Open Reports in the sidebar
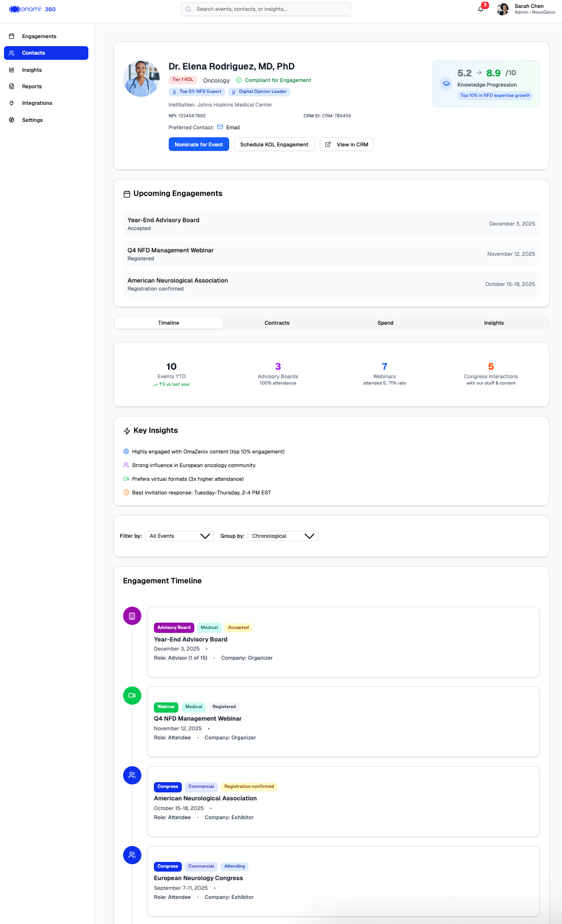This screenshot has height=924, width=562. pos(46,87)
